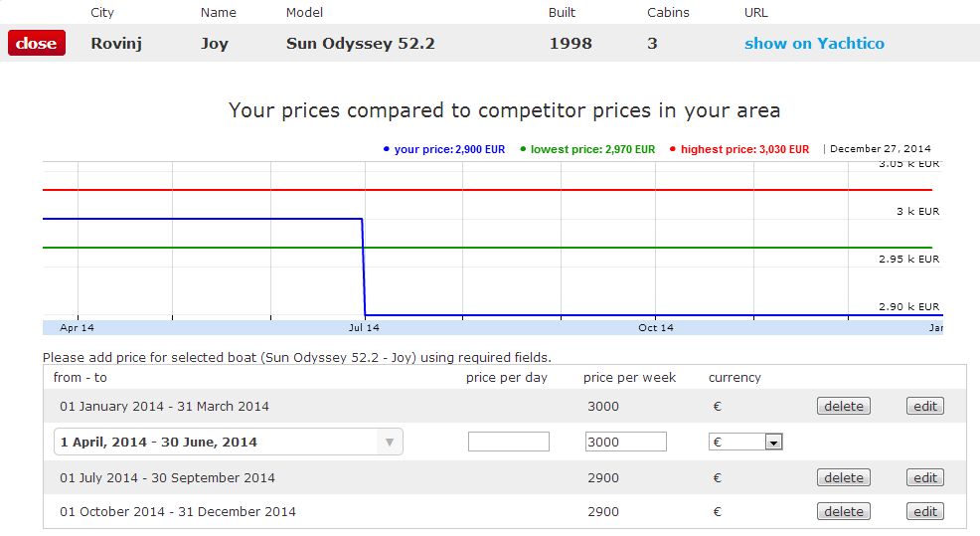Viewport: 980px width, 536px height.
Task: Edit the 01 January - 31 March 2014 price
Action: point(924,407)
